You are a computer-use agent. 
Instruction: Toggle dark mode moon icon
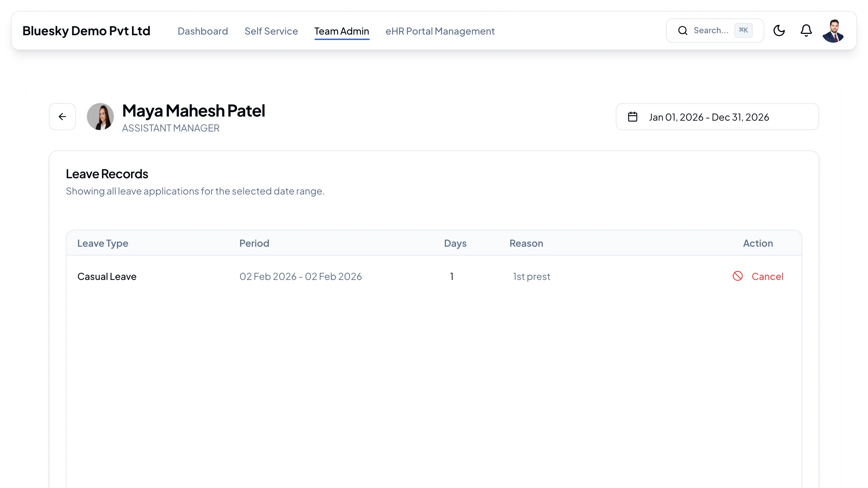tap(779, 30)
